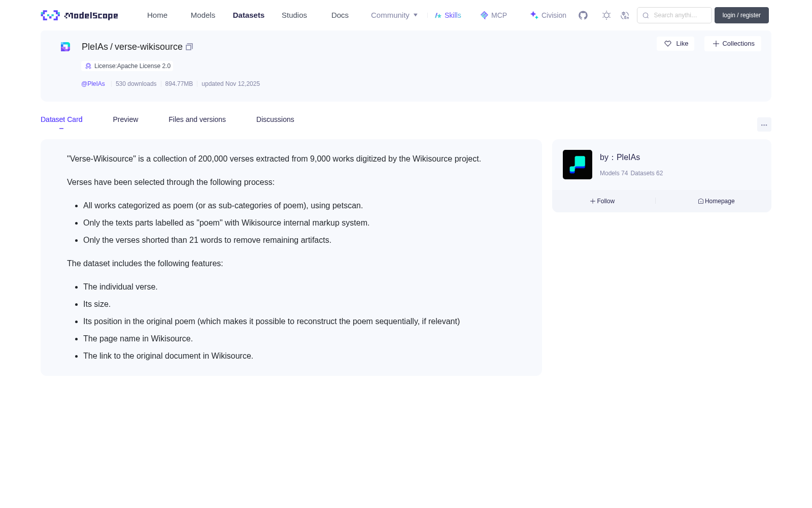The height and width of the screenshot is (508, 812).
Task: Go to the Home nav item
Action: [x=157, y=15]
